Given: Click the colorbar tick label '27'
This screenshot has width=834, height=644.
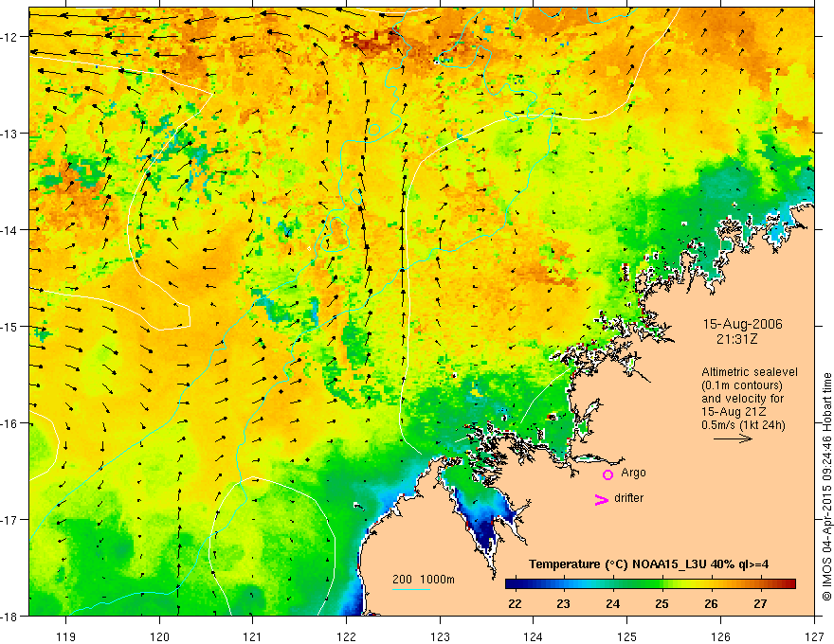Looking at the screenshot, I should [x=760, y=604].
